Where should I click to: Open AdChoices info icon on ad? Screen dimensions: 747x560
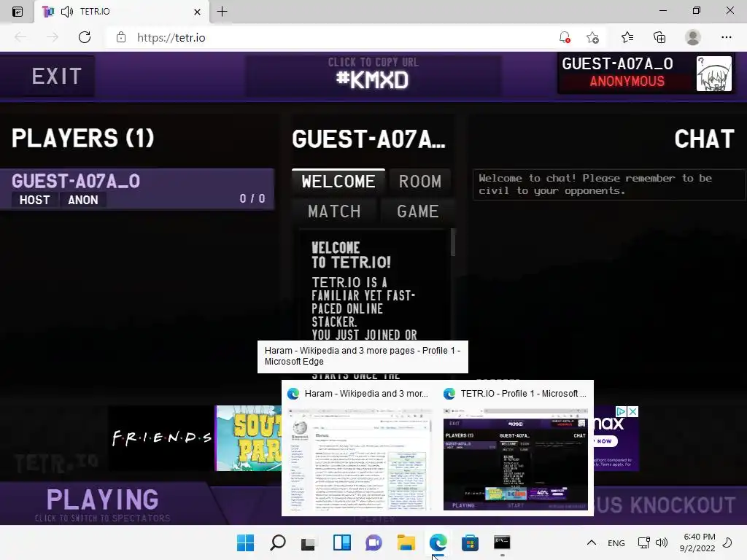click(x=621, y=411)
